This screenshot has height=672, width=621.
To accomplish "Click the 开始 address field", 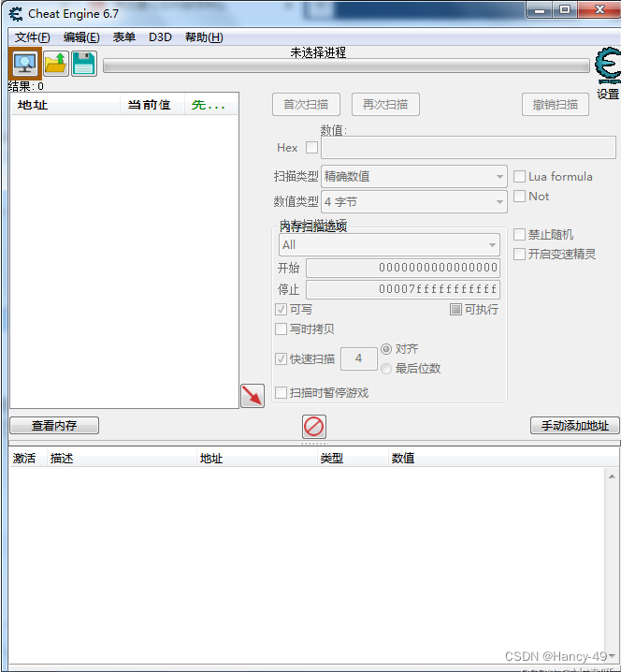I will (403, 268).
